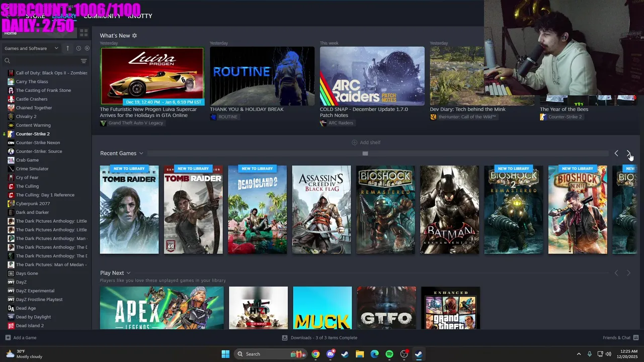The width and height of the screenshot is (644, 362).
Task: Open the ROUTINE holiday break news thumbnail
Action: pyautogui.click(x=262, y=76)
